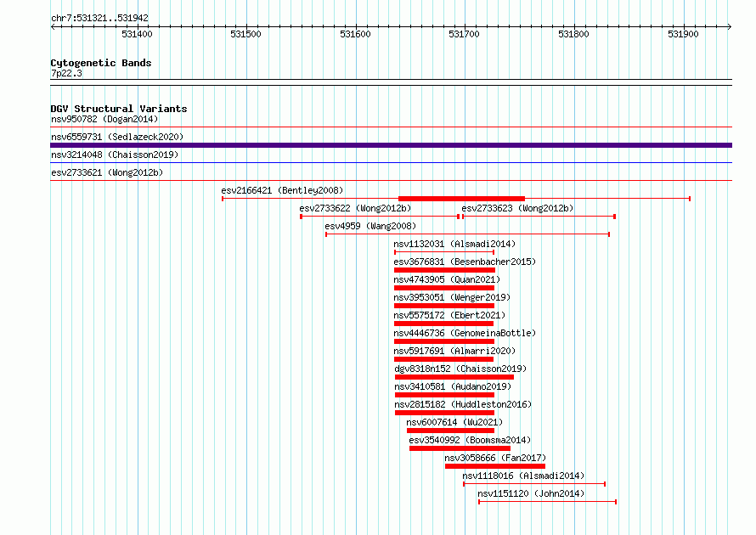The height and width of the screenshot is (535, 756).
Task: Click nsv6007614 (Wu2021) variant label
Action: (x=454, y=422)
